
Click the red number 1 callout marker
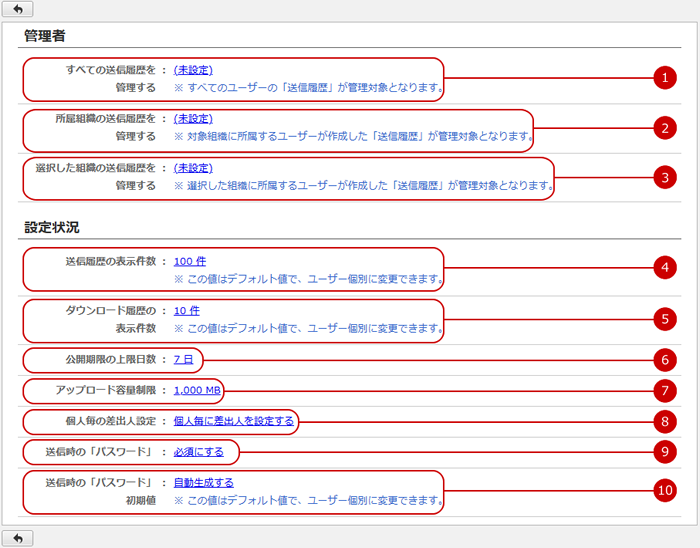pos(664,79)
